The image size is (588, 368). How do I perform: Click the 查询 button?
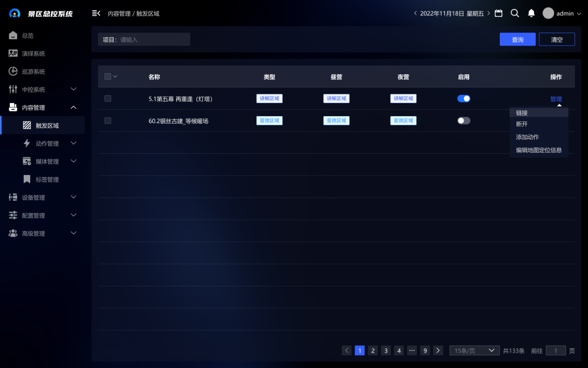coord(517,39)
